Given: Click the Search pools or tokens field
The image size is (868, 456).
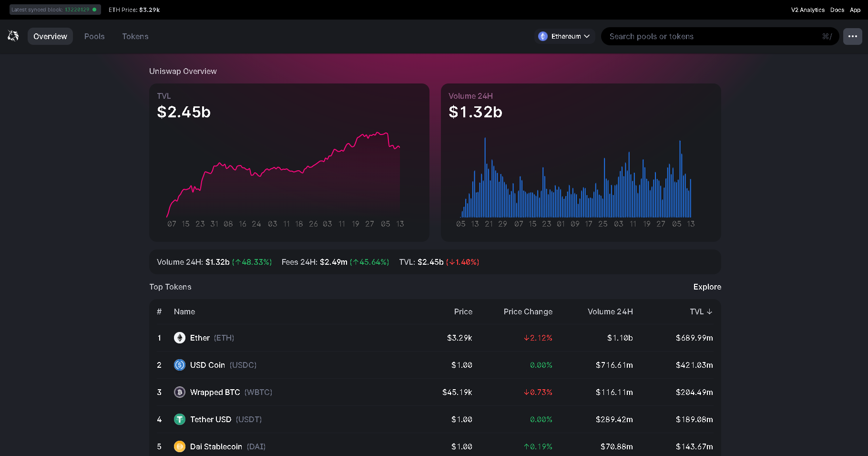Looking at the screenshot, I should (720, 36).
